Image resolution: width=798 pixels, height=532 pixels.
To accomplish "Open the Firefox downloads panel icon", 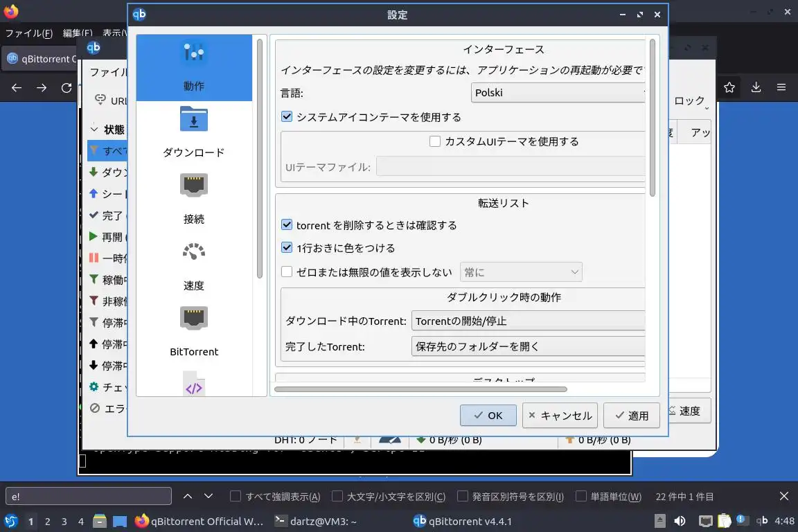I will coord(756,87).
